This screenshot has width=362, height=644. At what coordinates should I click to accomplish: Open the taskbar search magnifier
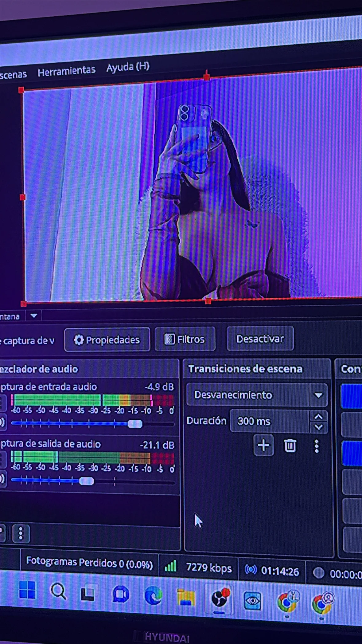(x=58, y=592)
